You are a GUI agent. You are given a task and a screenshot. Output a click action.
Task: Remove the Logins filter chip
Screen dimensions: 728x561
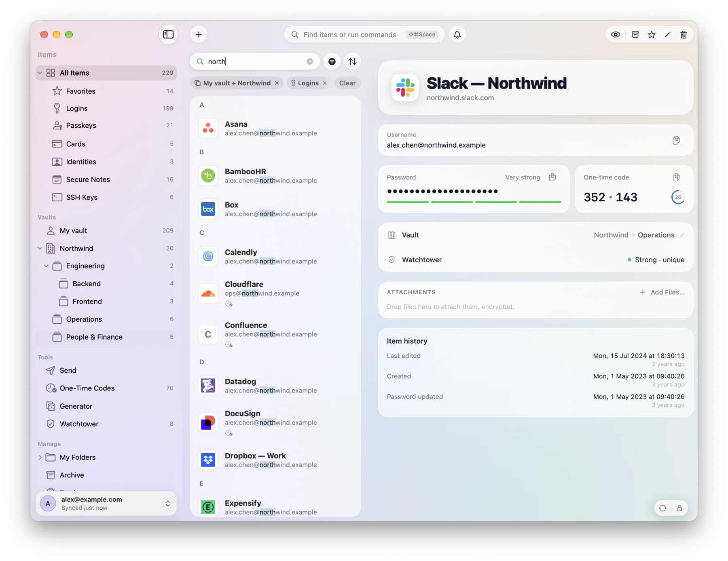324,83
